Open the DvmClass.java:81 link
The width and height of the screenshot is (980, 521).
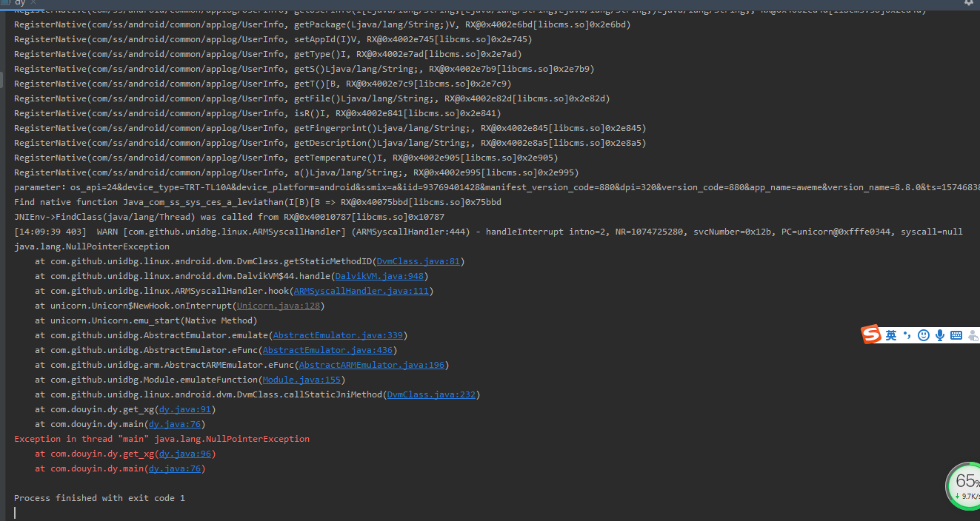click(419, 261)
